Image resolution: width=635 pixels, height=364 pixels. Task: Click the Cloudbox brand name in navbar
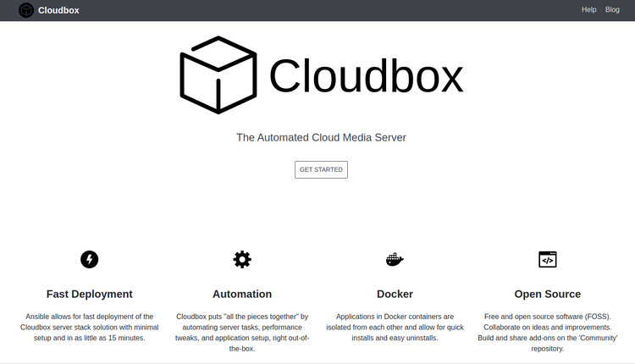[x=58, y=10]
